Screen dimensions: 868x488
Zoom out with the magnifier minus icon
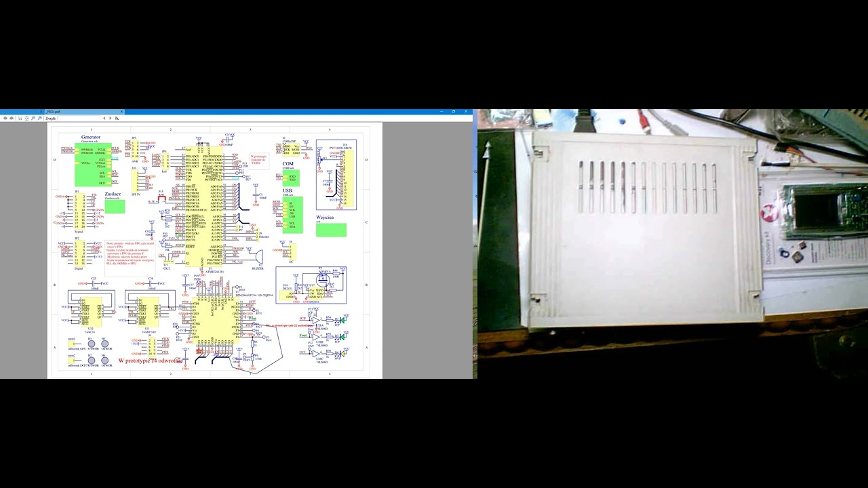[x=33, y=118]
